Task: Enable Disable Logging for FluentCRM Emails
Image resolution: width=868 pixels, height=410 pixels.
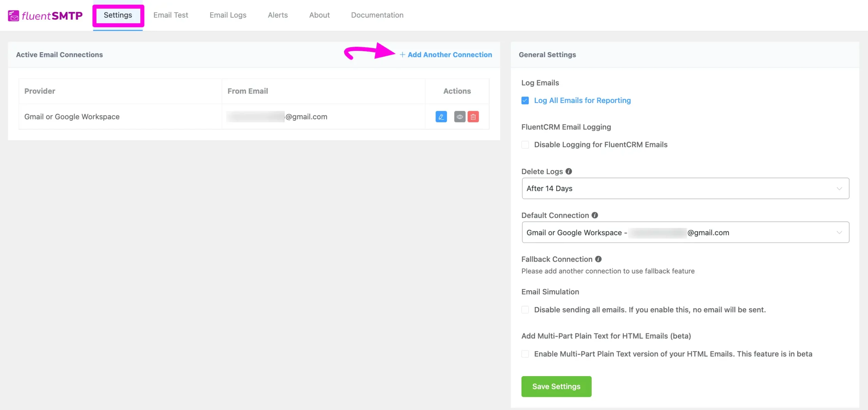Action: pyautogui.click(x=525, y=144)
